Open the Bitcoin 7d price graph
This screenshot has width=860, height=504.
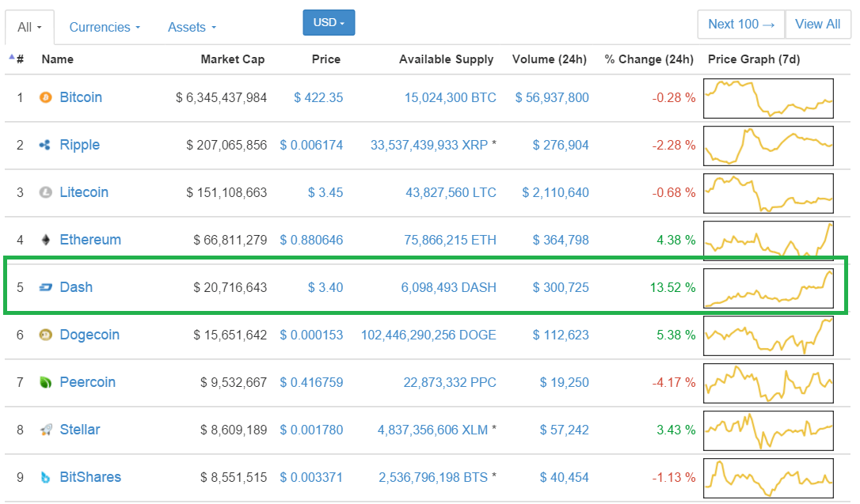(768, 98)
